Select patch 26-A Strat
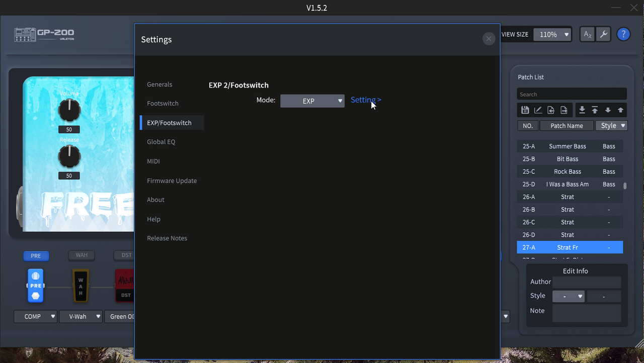This screenshot has height=363, width=644. 570,197
